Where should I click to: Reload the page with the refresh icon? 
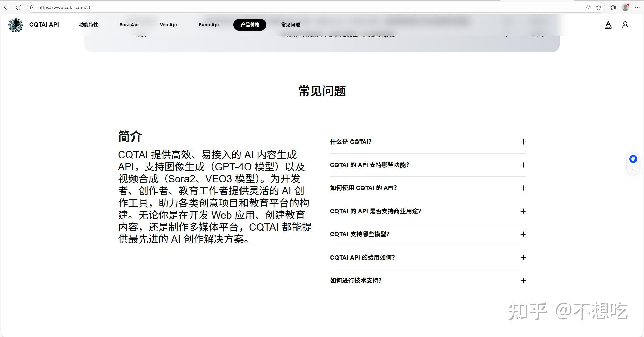point(19,7)
